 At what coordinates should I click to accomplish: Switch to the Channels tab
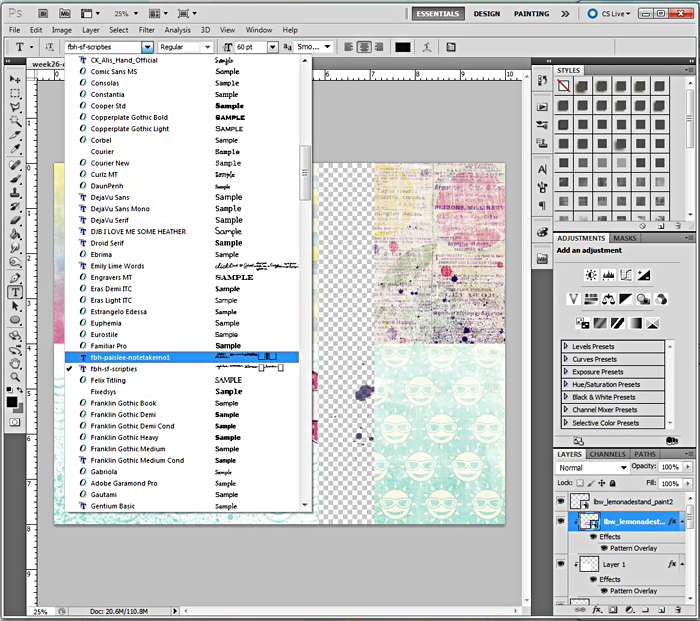(606, 454)
